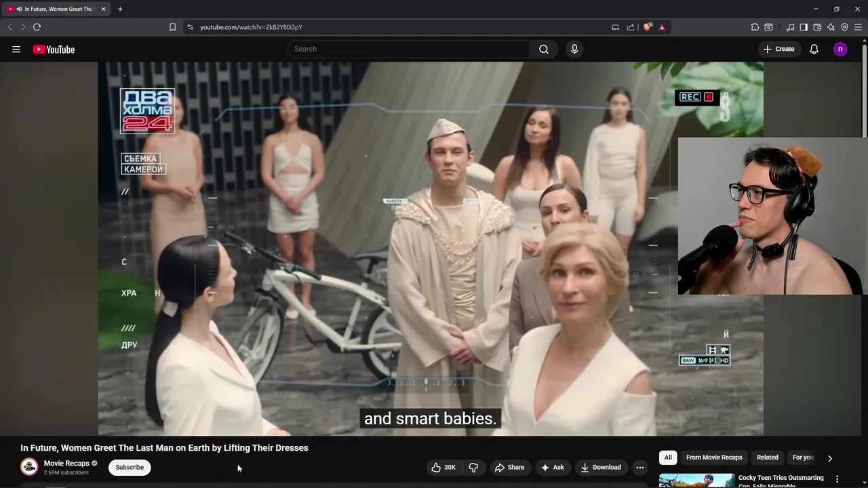Open the Movie Recaps channel name link
Image resolution: width=868 pixels, height=488 pixels.
[x=66, y=464]
